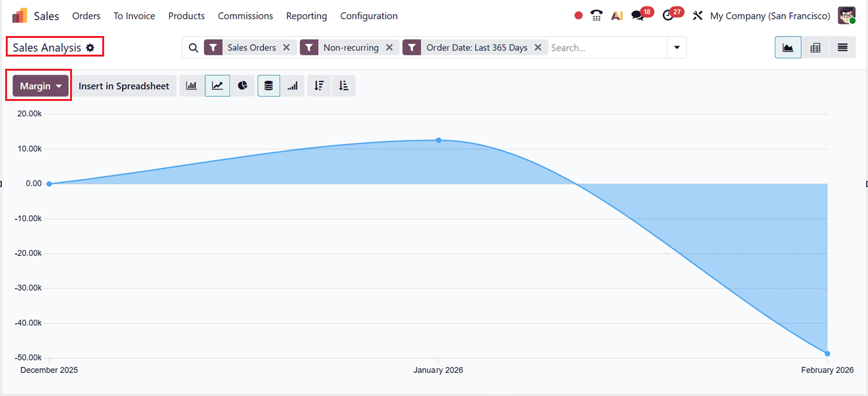Image resolution: width=868 pixels, height=396 pixels.
Task: Enable cumulative chart mode
Action: point(293,85)
